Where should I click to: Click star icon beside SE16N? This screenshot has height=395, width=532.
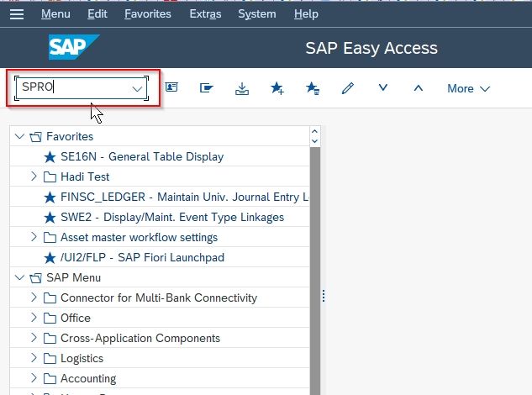pos(50,157)
